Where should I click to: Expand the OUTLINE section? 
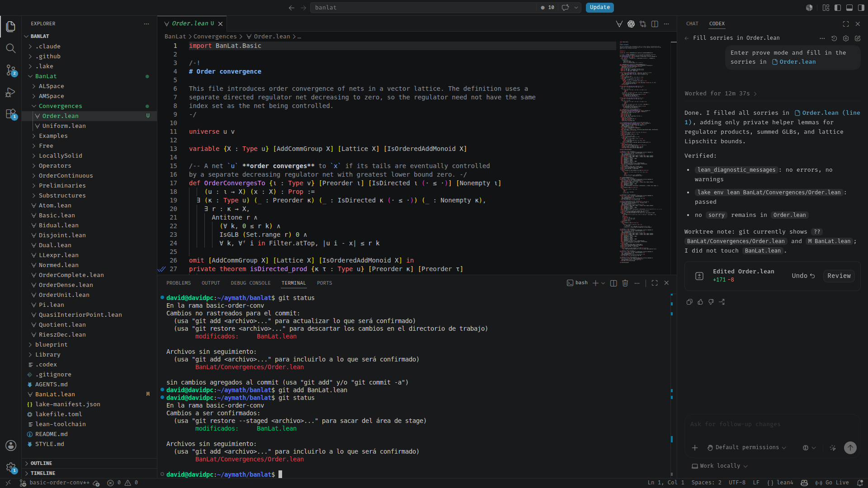41,464
